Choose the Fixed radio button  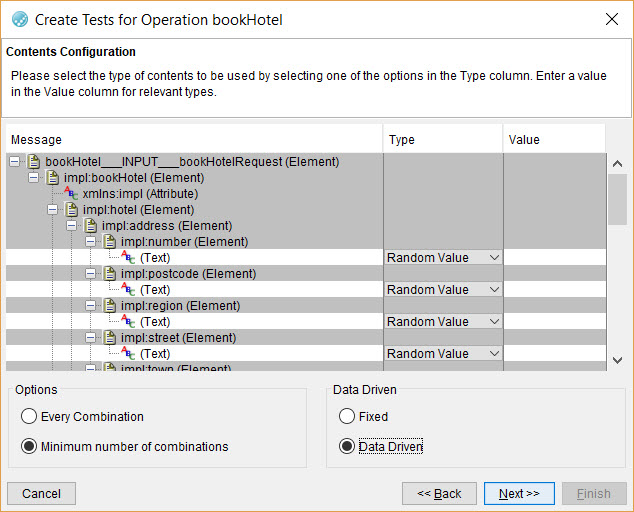pos(347,417)
